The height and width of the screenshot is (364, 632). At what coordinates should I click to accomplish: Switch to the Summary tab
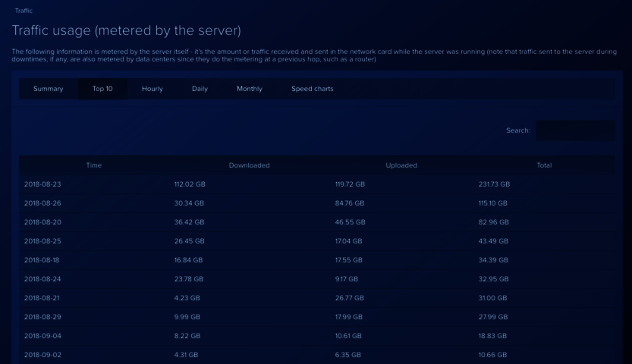[48, 89]
